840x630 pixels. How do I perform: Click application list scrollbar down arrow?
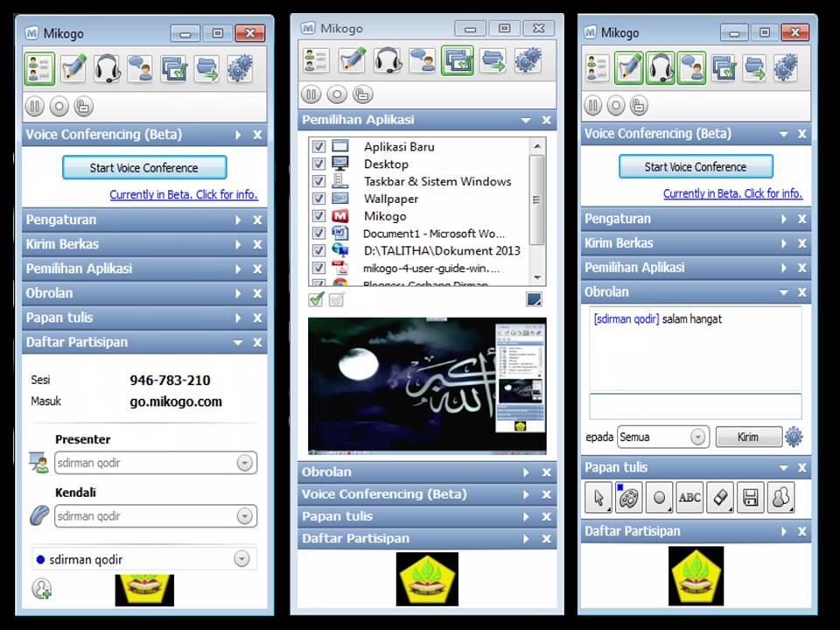click(x=537, y=277)
